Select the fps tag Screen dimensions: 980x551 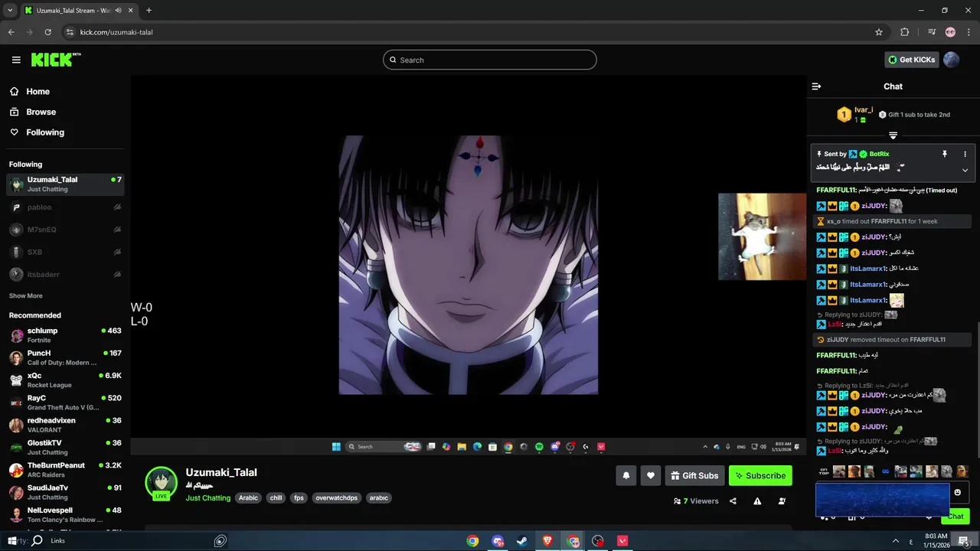pos(299,498)
